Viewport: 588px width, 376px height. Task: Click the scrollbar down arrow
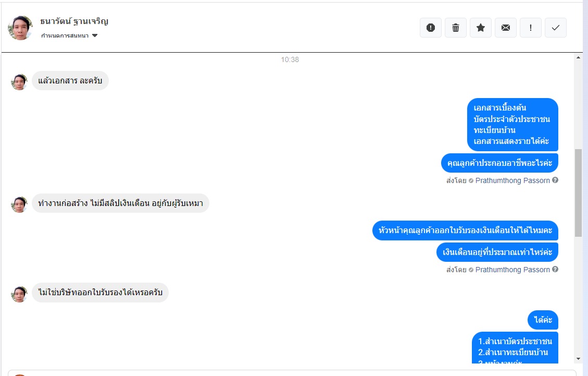[x=578, y=359]
